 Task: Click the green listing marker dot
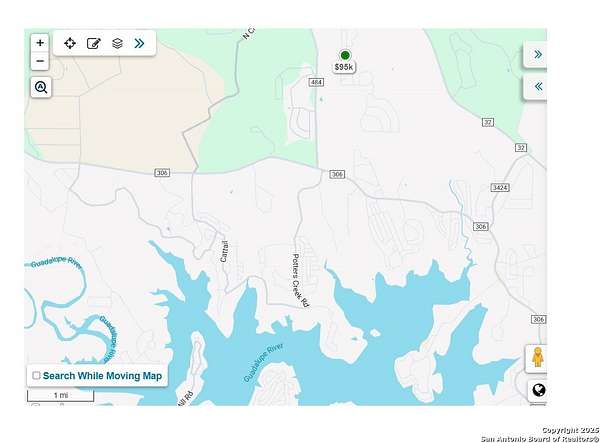tap(345, 55)
